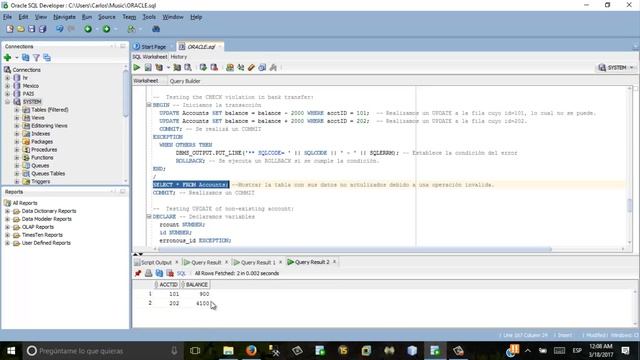Click the Explain Plan icon in worksheet toolbar
Viewport: 640px width, 360px height.
tap(159, 68)
